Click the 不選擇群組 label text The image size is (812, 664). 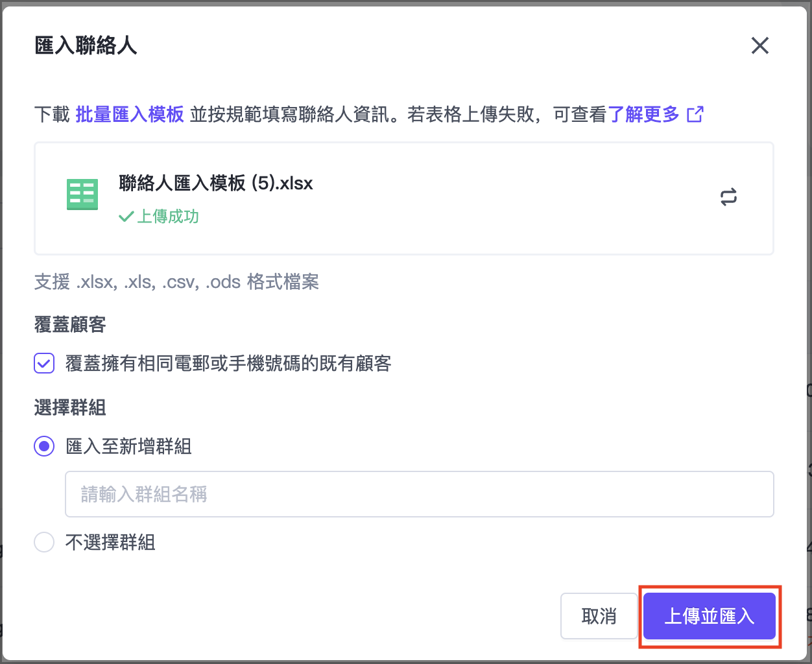(x=110, y=542)
